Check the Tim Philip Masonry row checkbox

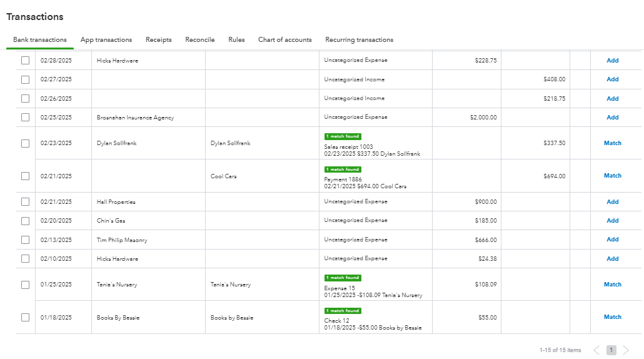point(25,240)
